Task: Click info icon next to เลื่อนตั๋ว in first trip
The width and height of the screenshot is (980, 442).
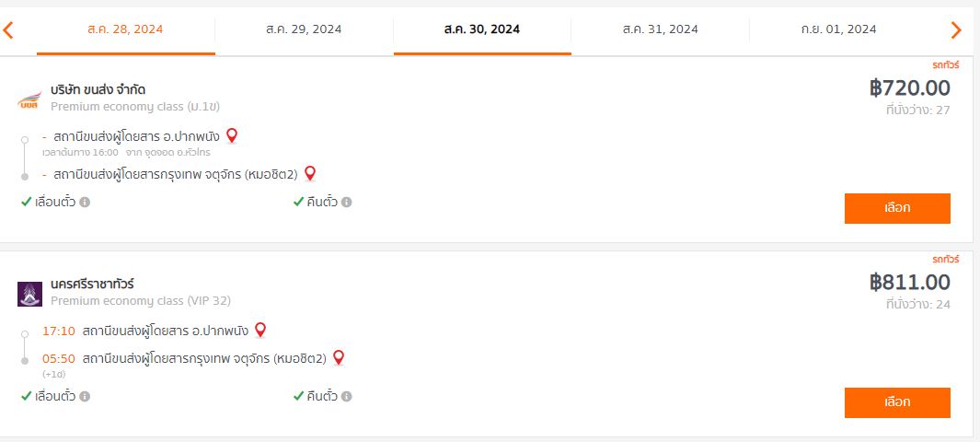Action: 85,202
